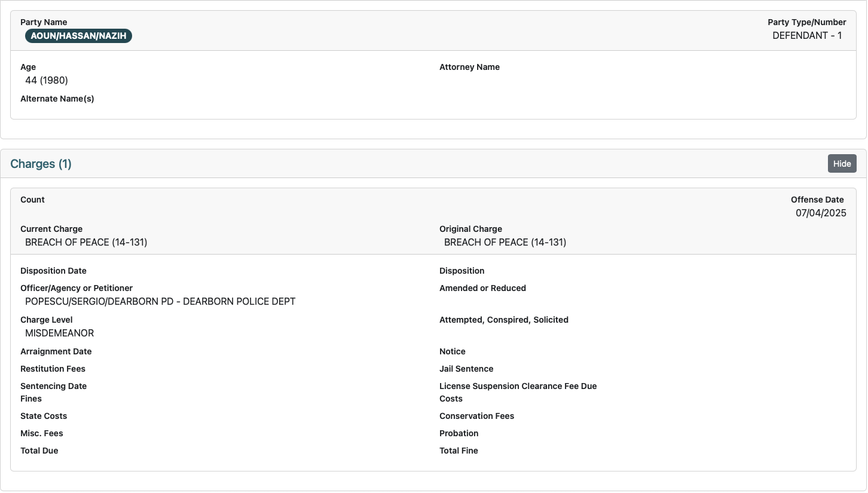
Task: Hide the Charges section
Action: [842, 163]
